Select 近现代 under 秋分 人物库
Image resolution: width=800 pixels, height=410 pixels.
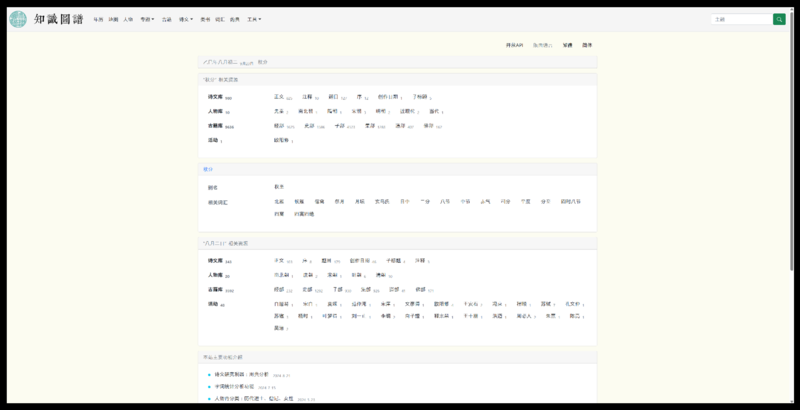[x=407, y=111]
